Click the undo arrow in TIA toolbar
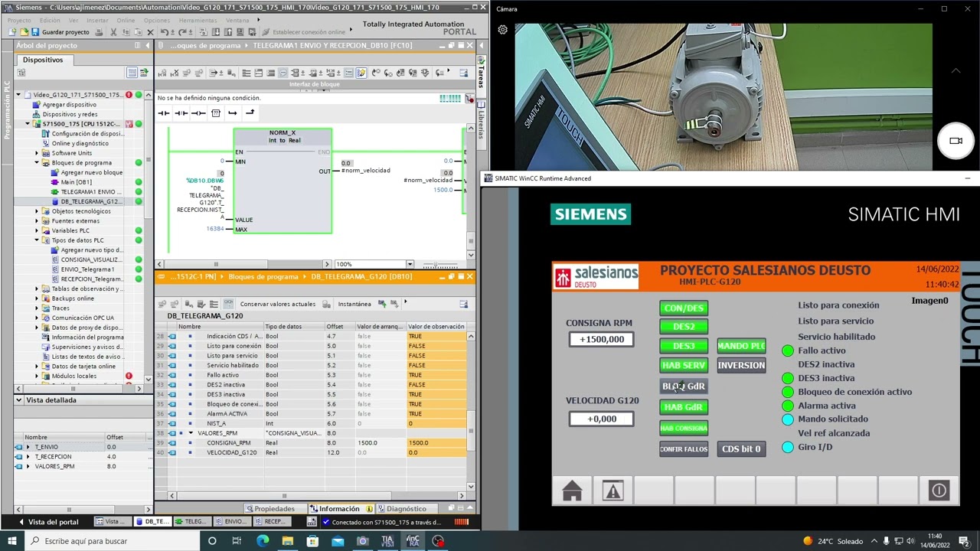 point(165,32)
